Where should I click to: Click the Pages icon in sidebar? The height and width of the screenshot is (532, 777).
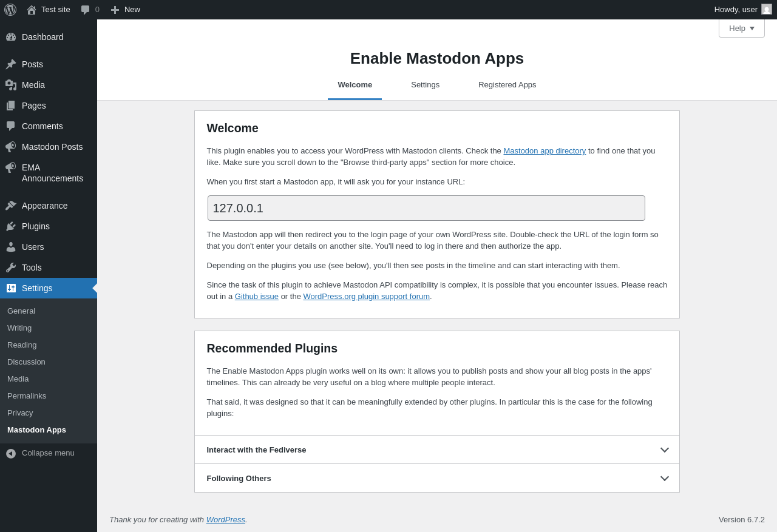tap(11, 106)
